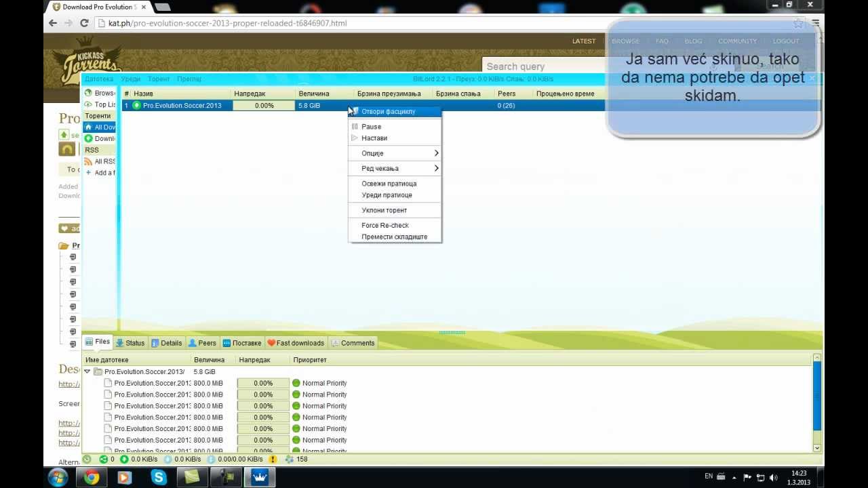
Task: Open Chrome from the taskbar
Action: click(x=92, y=477)
